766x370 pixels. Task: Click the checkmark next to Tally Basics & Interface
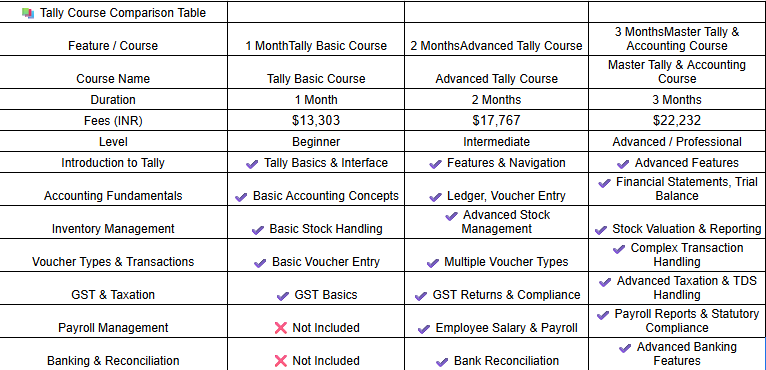(x=252, y=164)
